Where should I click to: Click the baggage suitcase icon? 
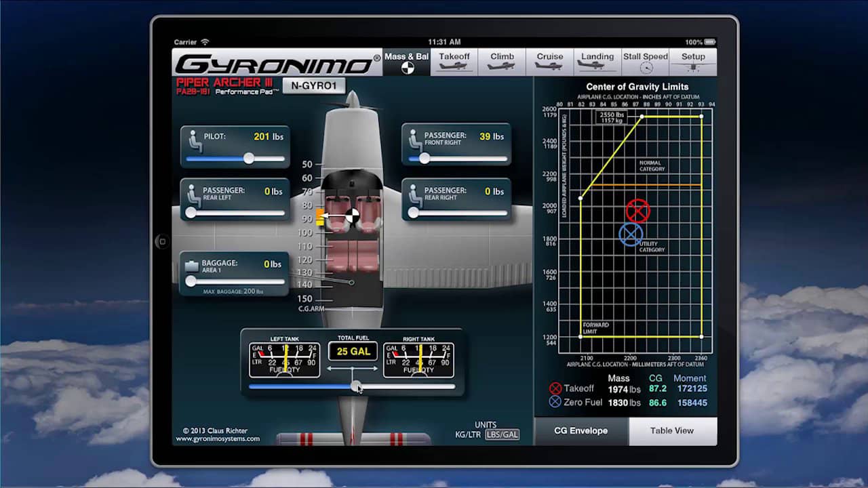tap(193, 265)
